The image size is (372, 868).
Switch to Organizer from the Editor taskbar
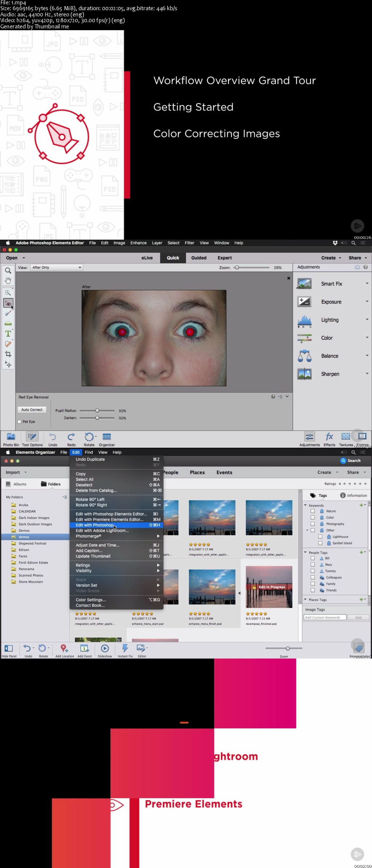pyautogui.click(x=107, y=439)
